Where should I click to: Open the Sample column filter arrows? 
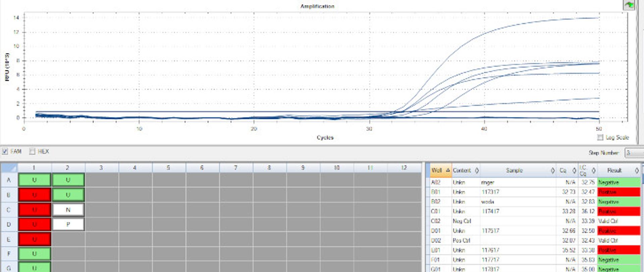(552, 171)
